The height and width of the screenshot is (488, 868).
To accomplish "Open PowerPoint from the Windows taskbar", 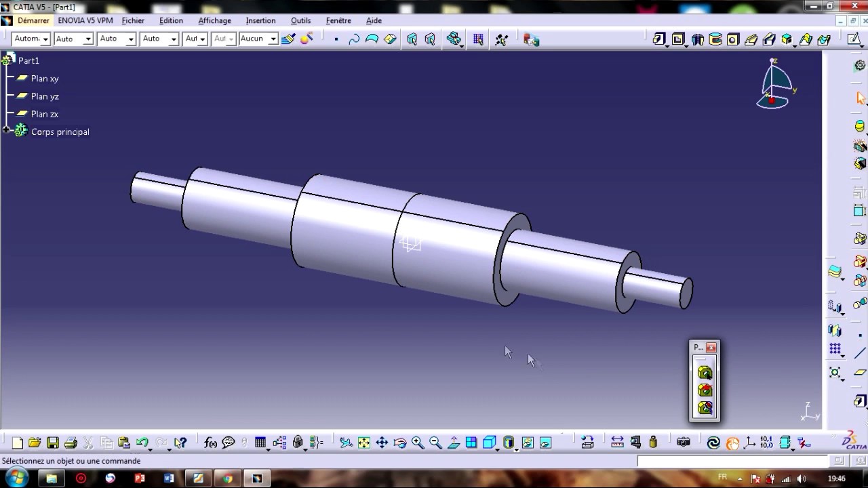I will coord(140,478).
